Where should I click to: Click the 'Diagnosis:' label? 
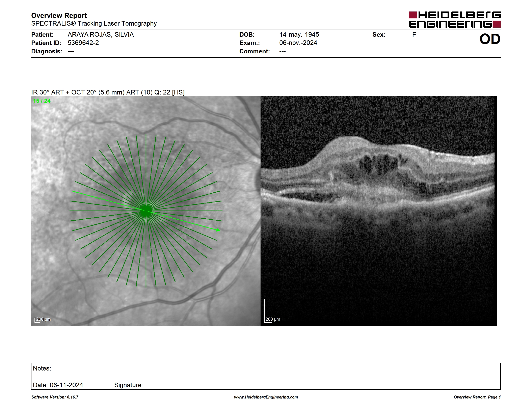tap(47, 51)
